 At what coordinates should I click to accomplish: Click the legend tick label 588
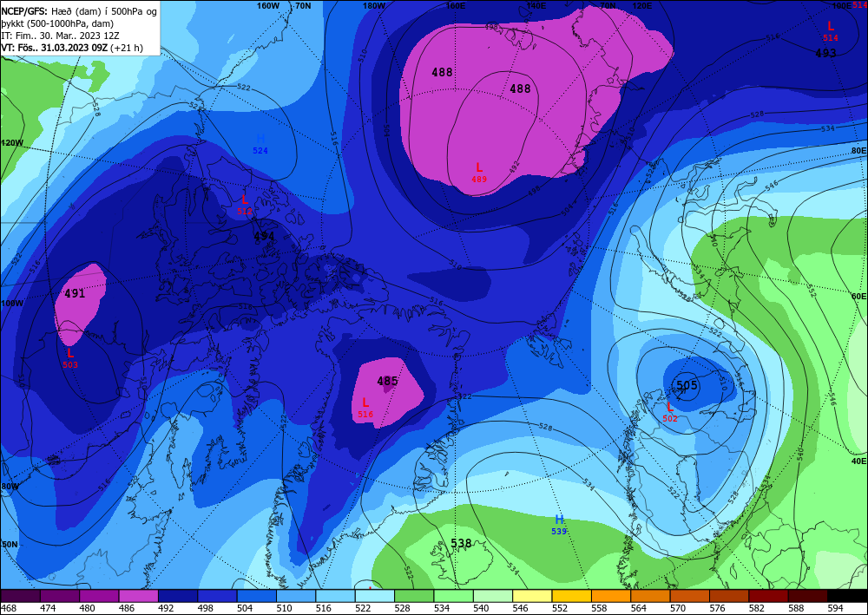[796, 608]
